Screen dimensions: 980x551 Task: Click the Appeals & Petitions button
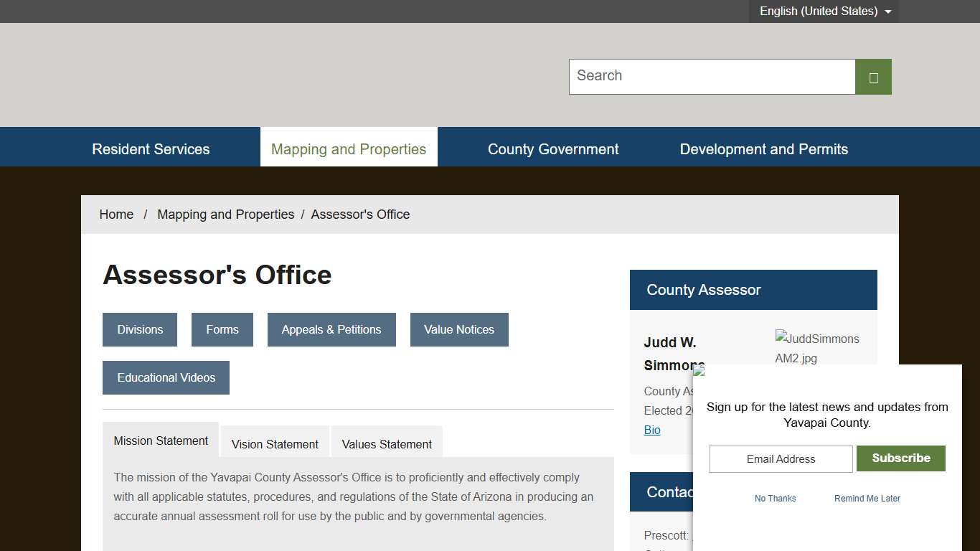(x=331, y=329)
